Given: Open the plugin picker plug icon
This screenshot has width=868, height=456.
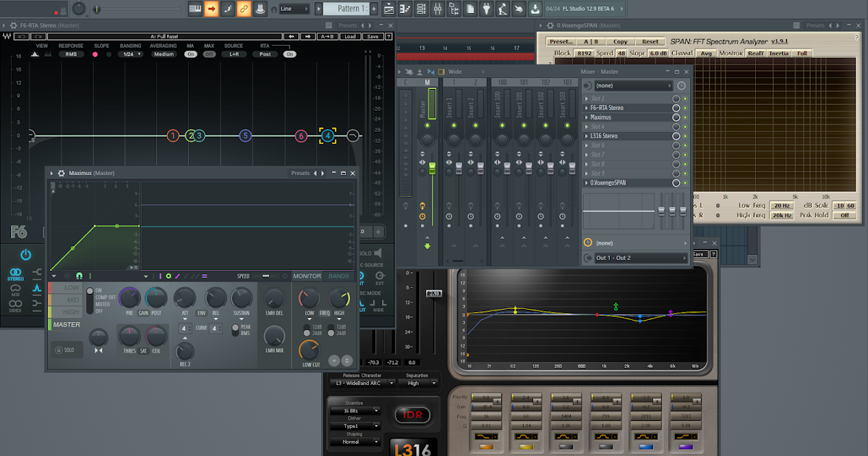Looking at the screenshot, I should coord(486,9).
